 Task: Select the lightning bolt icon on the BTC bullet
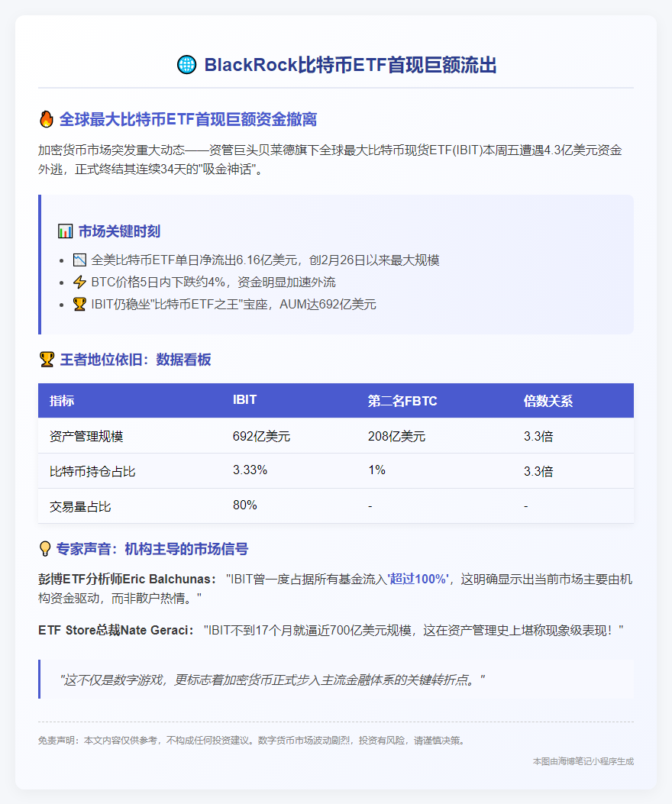click(x=79, y=283)
